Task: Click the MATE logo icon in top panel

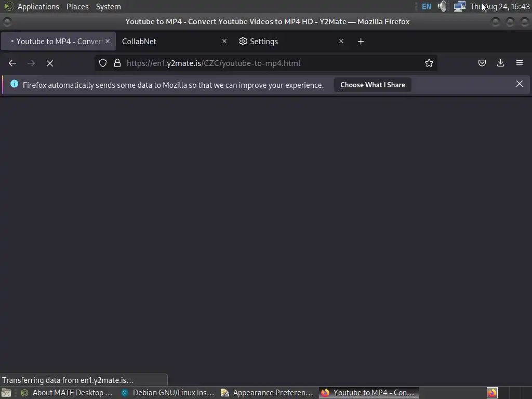Action: click(x=8, y=6)
